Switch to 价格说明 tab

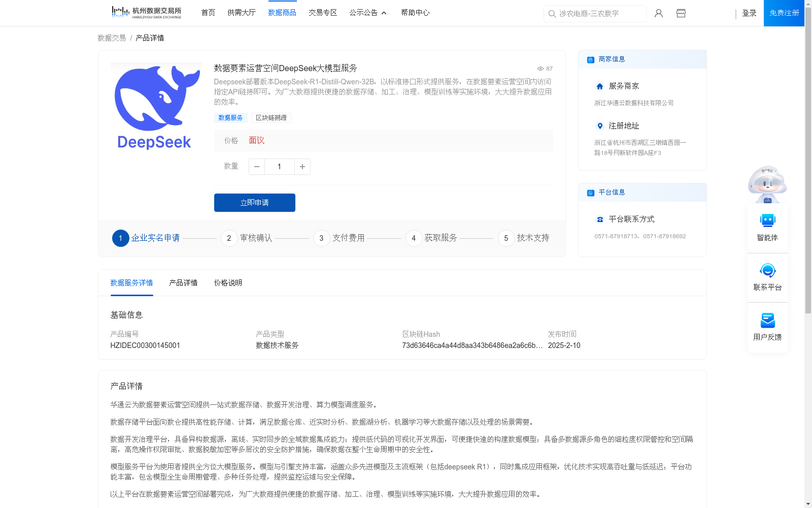coord(228,283)
